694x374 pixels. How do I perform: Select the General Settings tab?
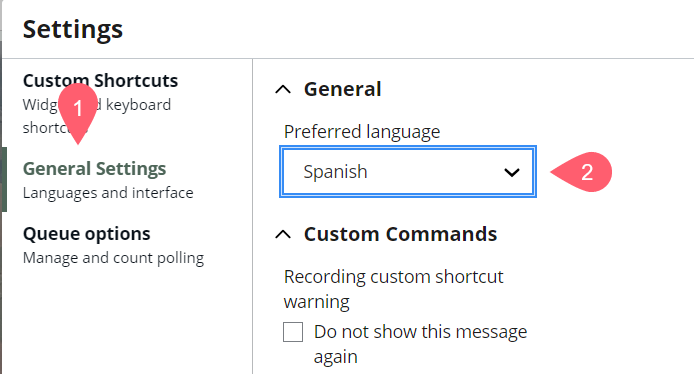pyautogui.click(x=108, y=180)
